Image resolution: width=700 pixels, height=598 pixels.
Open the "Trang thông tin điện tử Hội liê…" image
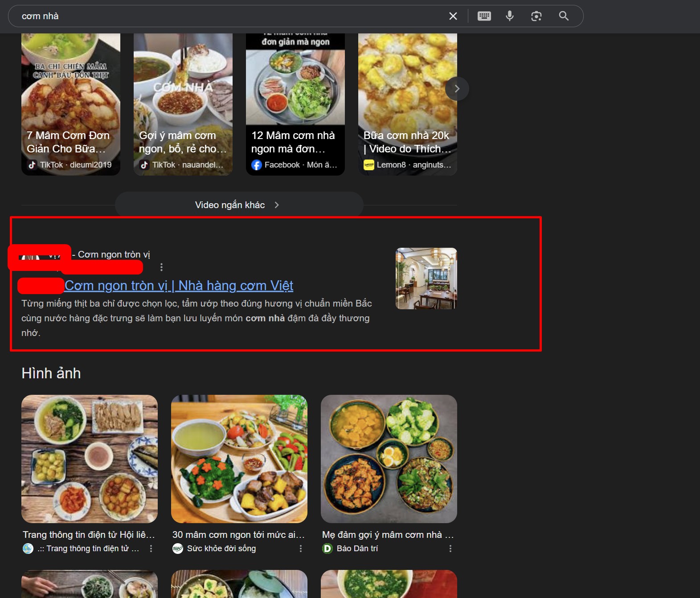click(90, 459)
